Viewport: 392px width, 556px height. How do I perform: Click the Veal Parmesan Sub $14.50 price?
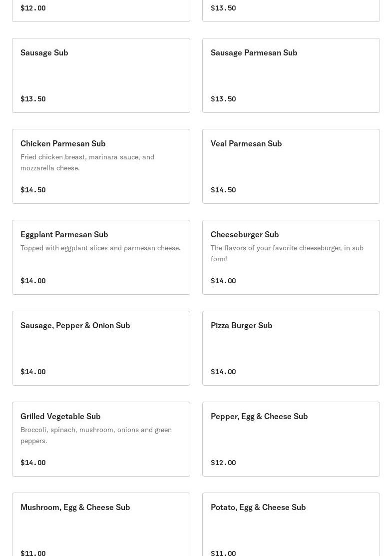pyautogui.click(x=223, y=190)
